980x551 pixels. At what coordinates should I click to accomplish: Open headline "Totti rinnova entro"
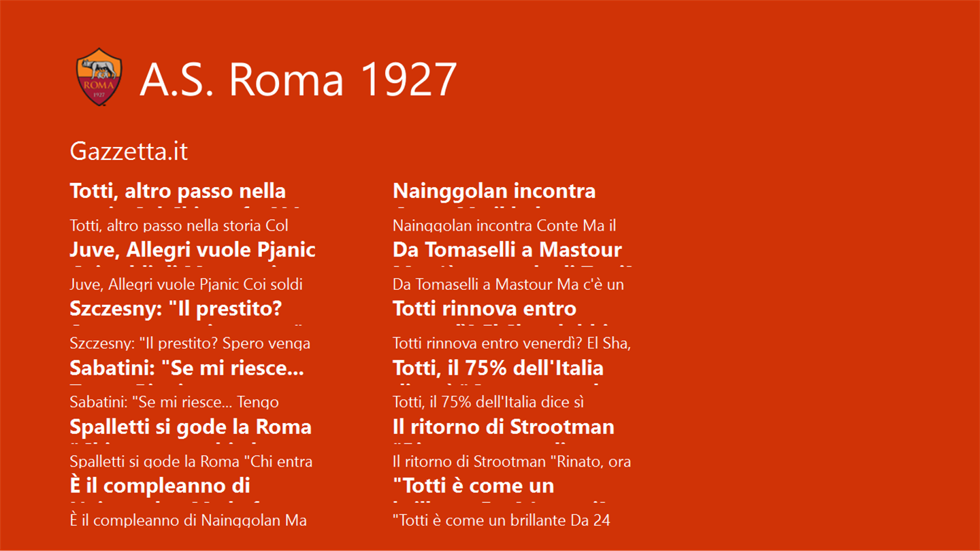pyautogui.click(x=485, y=309)
